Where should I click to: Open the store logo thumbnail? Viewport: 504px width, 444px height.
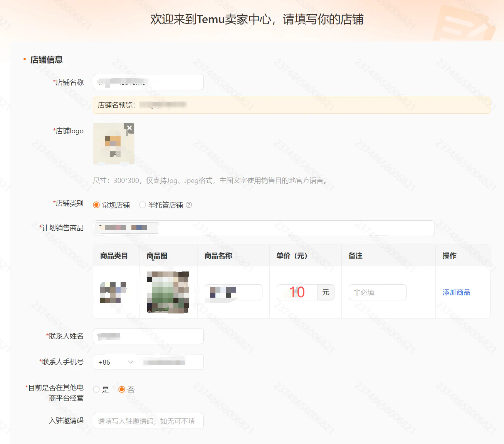114,144
